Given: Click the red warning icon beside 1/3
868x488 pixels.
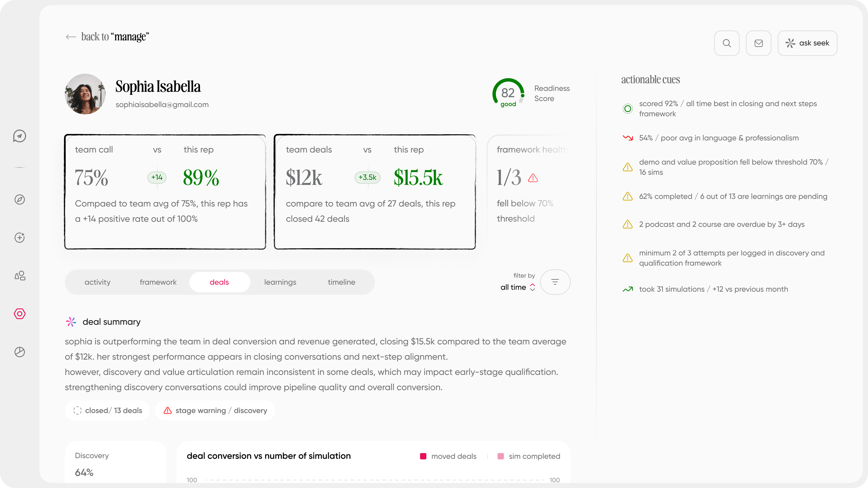Looking at the screenshot, I should coord(533,178).
